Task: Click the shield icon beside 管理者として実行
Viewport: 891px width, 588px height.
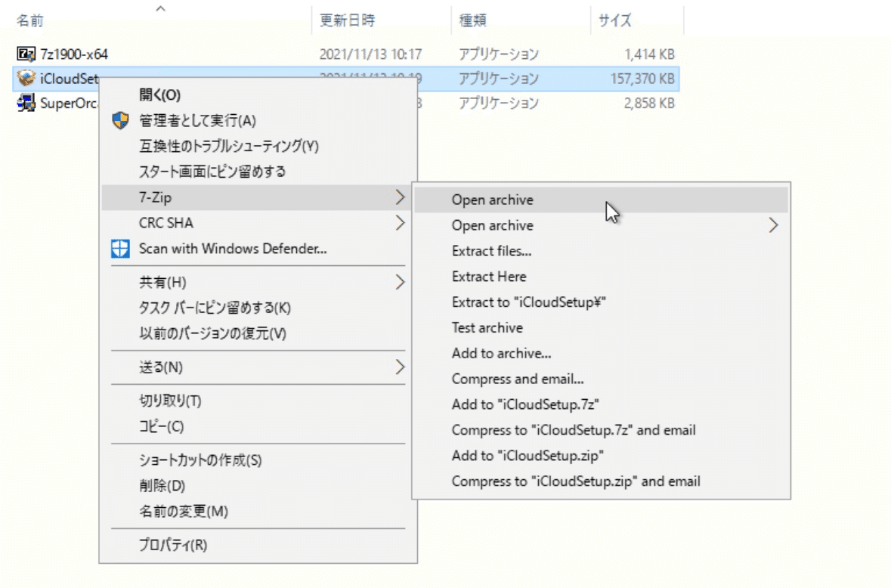Action: click(120, 120)
